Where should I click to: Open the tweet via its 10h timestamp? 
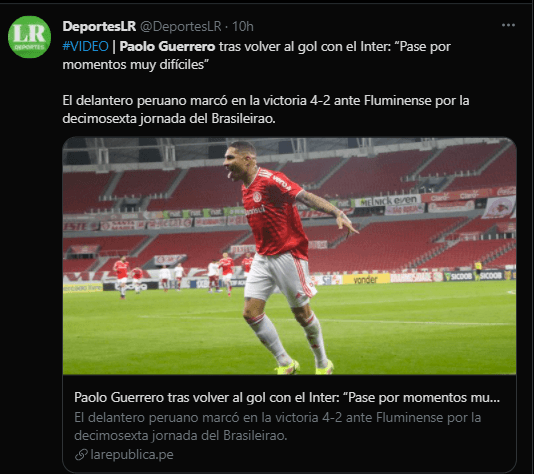[x=243, y=26]
